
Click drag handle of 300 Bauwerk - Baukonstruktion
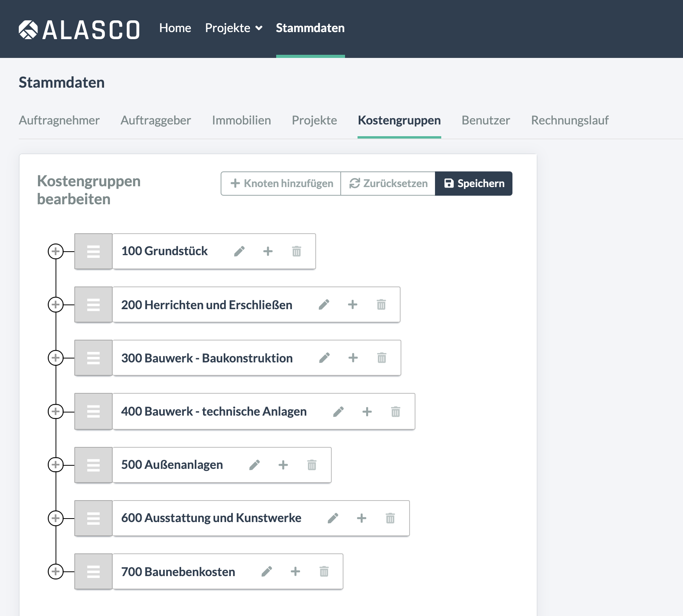tap(93, 358)
